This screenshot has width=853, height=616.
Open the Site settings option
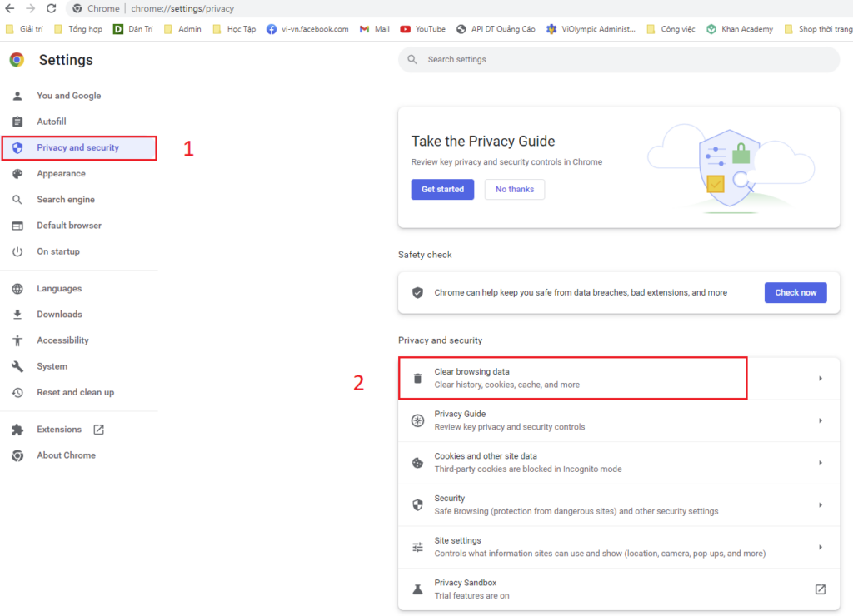pyautogui.click(x=619, y=548)
